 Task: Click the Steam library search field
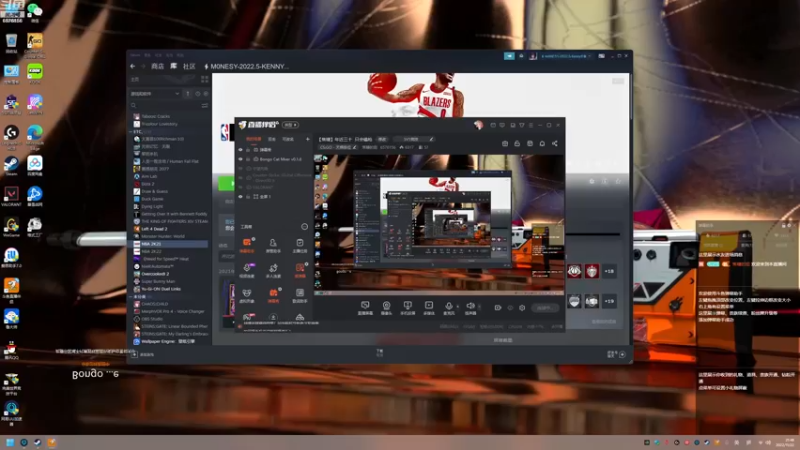(x=165, y=106)
